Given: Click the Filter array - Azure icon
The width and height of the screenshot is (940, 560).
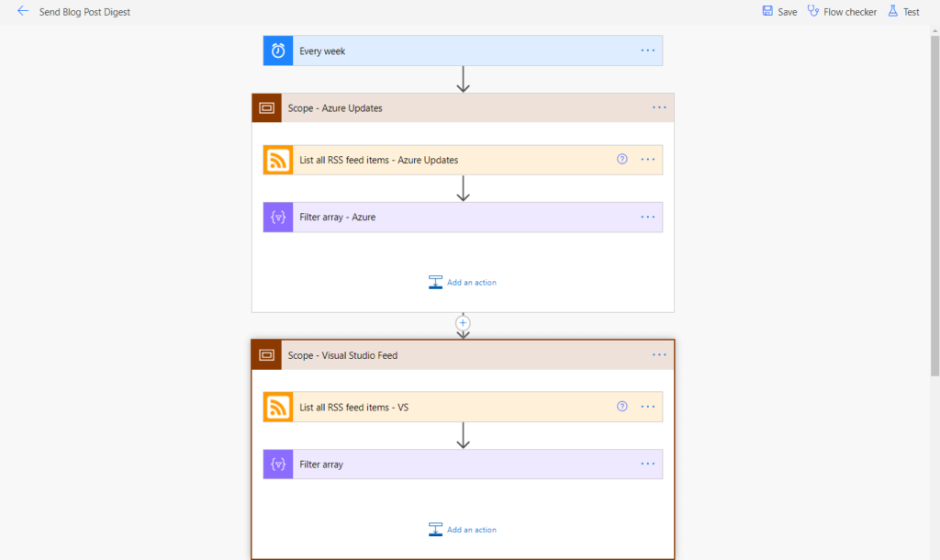Looking at the screenshot, I should pos(278,217).
